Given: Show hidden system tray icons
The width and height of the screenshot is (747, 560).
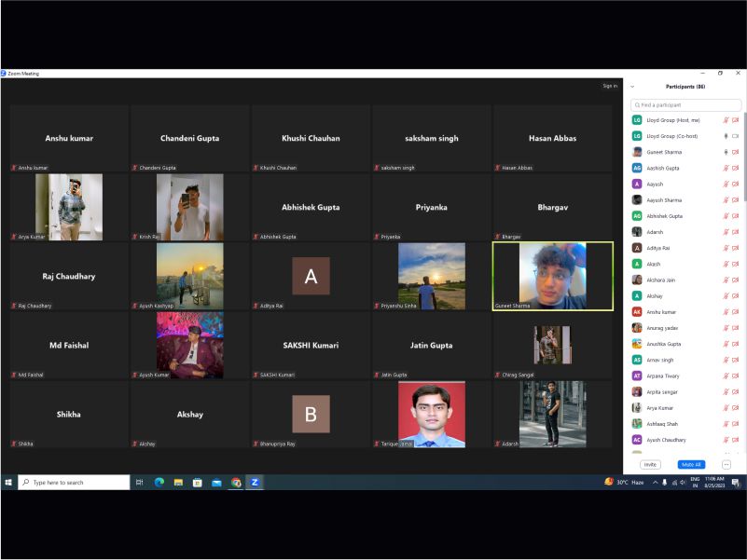Looking at the screenshot, I should 655,483.
